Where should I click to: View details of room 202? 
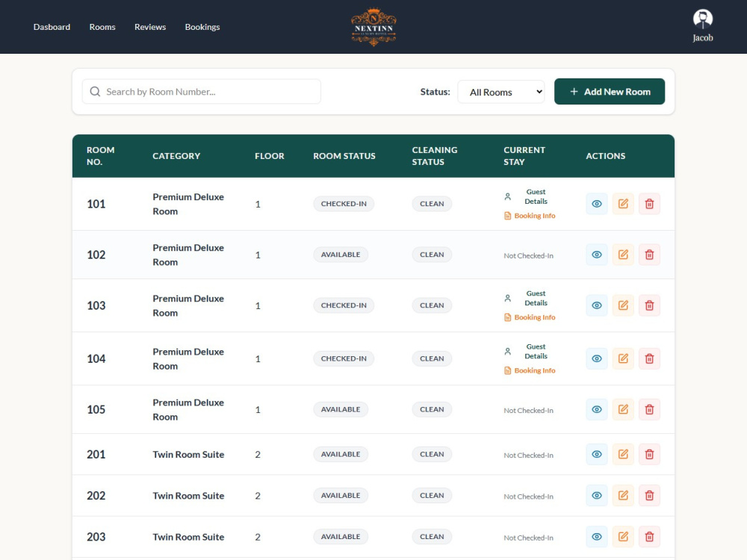[596, 496]
